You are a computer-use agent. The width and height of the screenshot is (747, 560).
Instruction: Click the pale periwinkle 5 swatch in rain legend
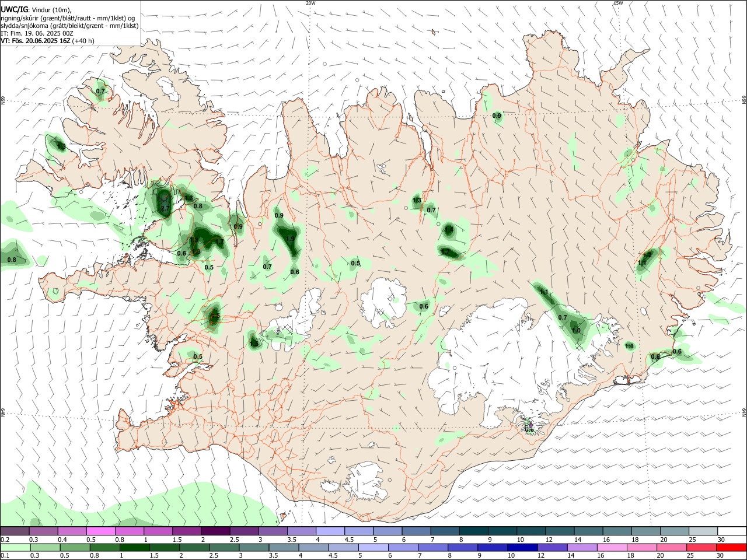pos(373,548)
